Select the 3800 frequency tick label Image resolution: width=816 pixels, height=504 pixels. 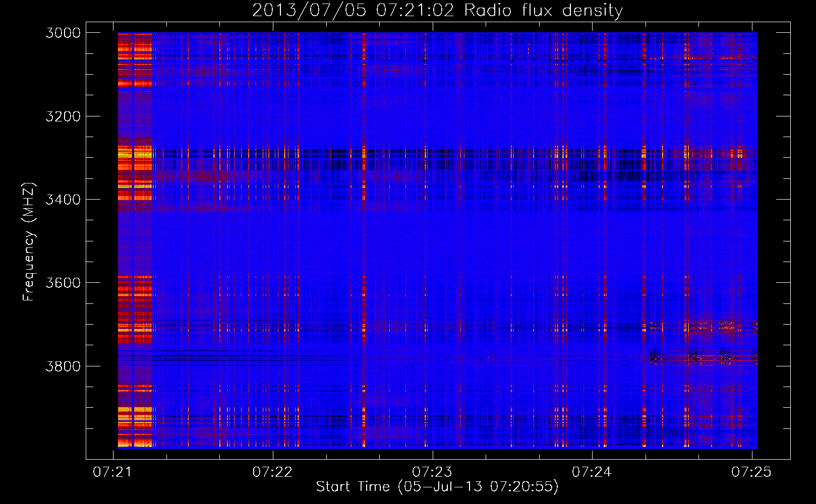(x=63, y=366)
